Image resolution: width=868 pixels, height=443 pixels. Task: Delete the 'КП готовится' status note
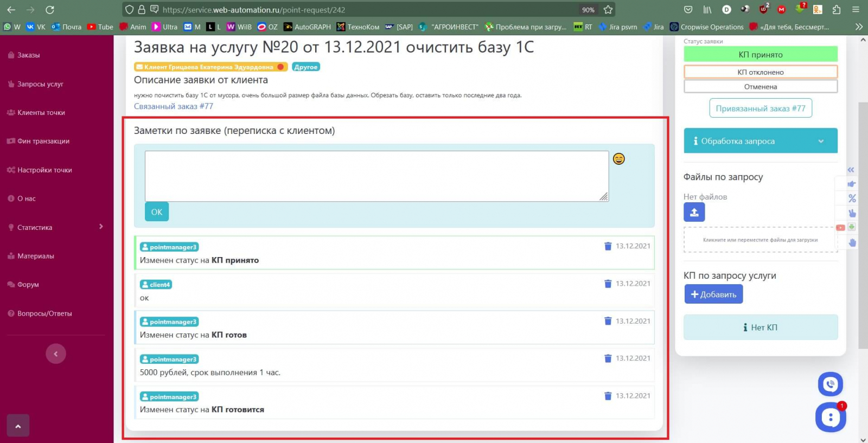coord(608,396)
